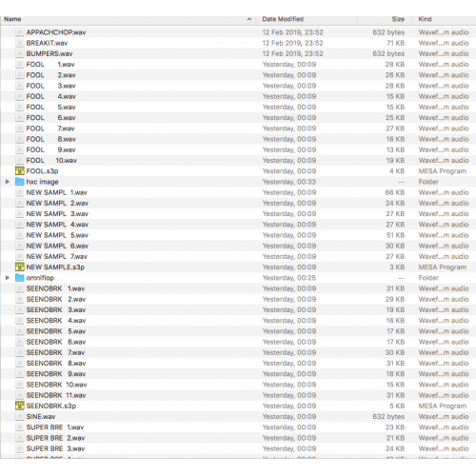The width and height of the screenshot is (476, 476).
Task: Expand the omniflop folder disclosure triangle
Action: 8,278
